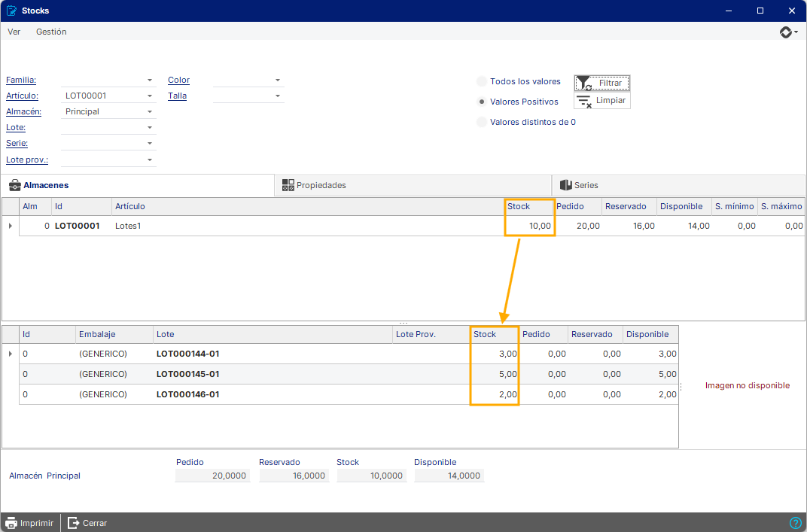This screenshot has height=532, width=807.
Task: Click the Filtrar button
Action: (602, 83)
